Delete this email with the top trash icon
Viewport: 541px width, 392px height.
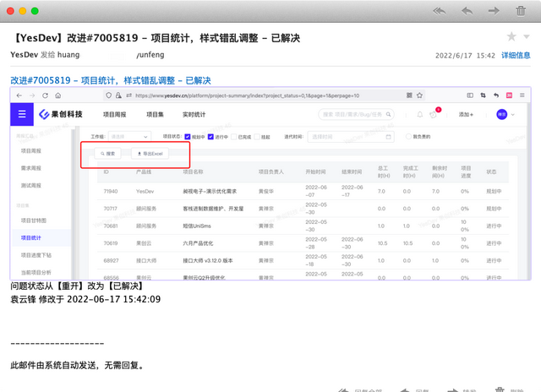(521, 11)
